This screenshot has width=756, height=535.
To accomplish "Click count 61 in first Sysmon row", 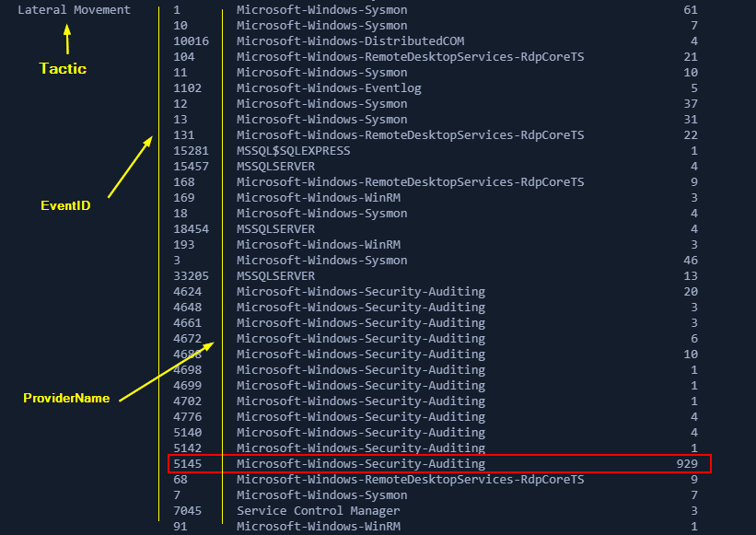I will click(691, 9).
